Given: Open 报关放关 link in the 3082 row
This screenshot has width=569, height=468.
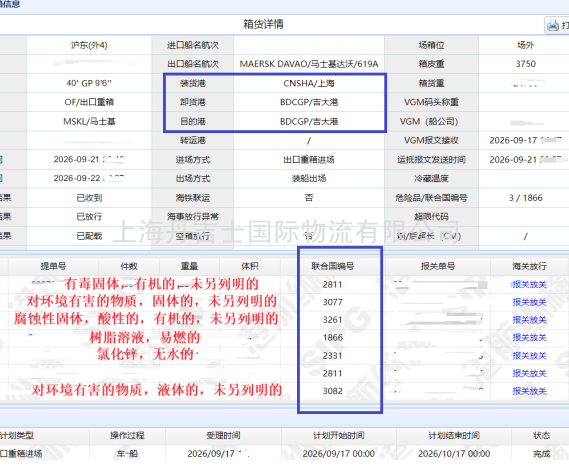Looking at the screenshot, I should pyautogui.click(x=529, y=391).
